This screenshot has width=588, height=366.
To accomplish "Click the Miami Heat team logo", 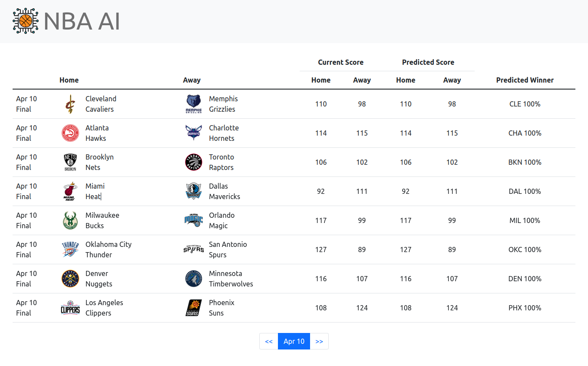I will pos(70,191).
